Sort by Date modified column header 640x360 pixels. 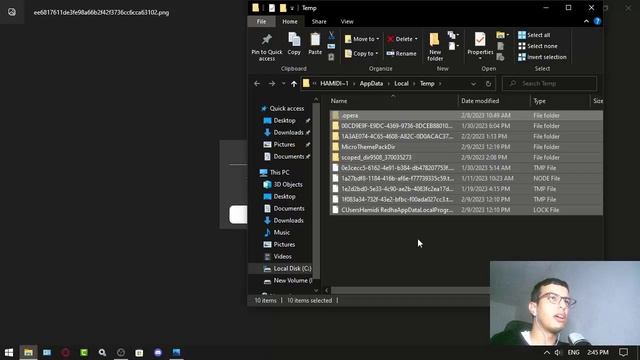493,101
